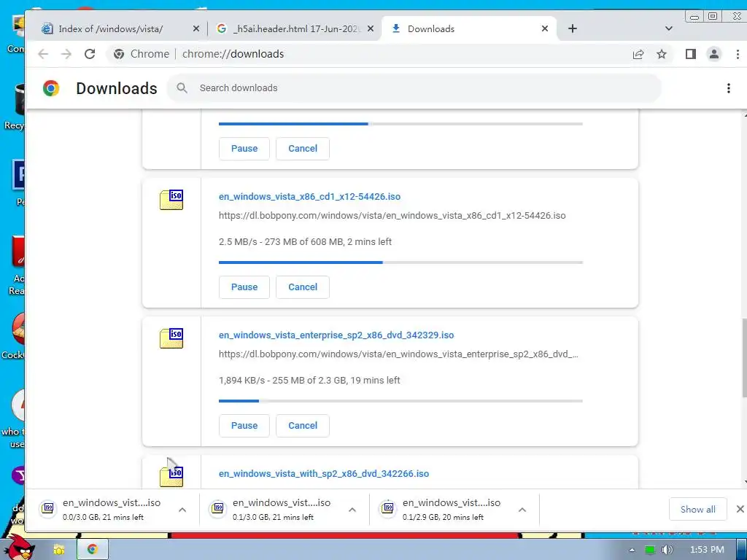Click the volume speaker tray icon
Image resolution: width=747 pixels, height=560 pixels.
click(667, 550)
